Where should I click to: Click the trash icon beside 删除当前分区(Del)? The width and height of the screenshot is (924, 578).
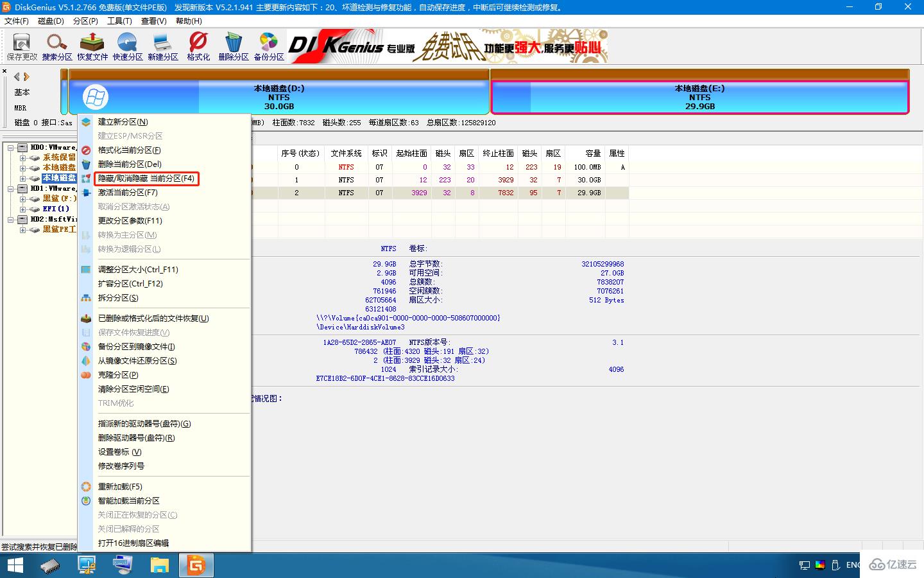click(x=86, y=164)
